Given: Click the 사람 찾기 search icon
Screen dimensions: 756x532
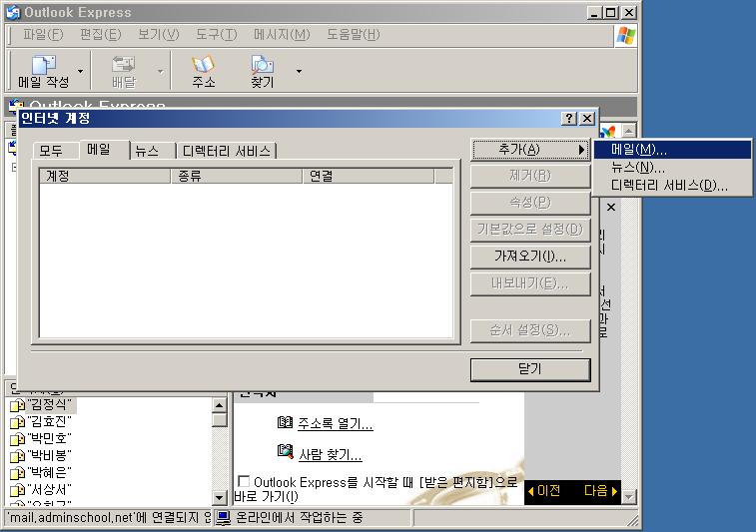Looking at the screenshot, I should [x=286, y=453].
